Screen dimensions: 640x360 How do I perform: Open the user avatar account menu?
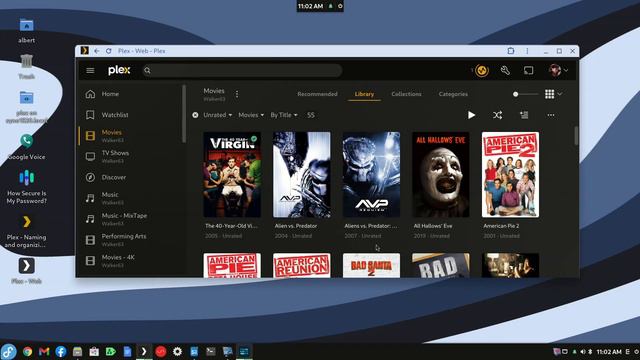[558, 70]
